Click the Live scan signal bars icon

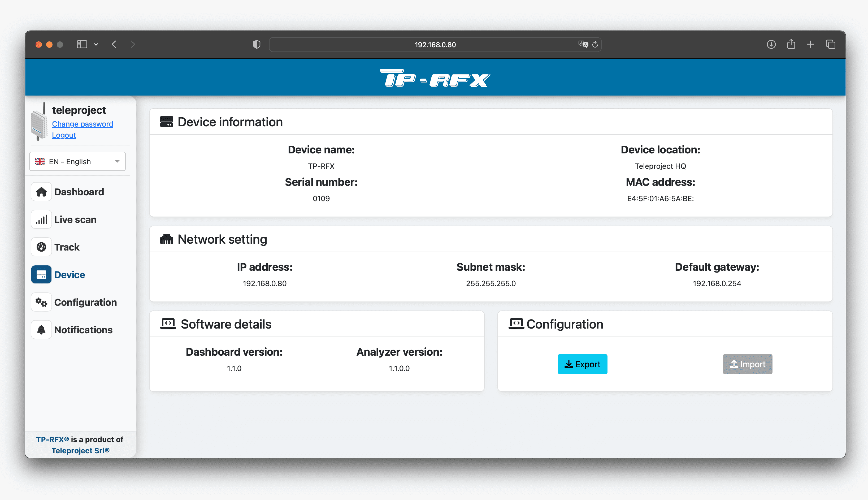[x=41, y=219]
